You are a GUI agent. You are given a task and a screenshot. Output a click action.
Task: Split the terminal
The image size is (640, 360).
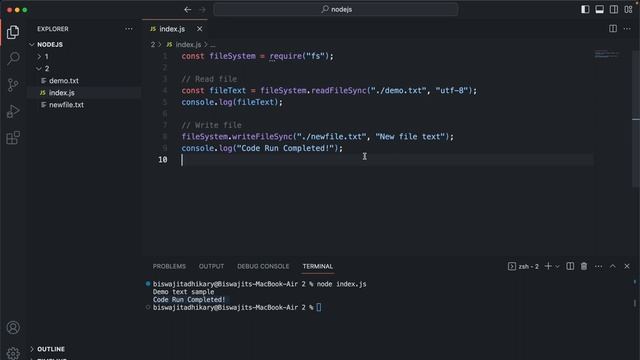(x=570, y=266)
